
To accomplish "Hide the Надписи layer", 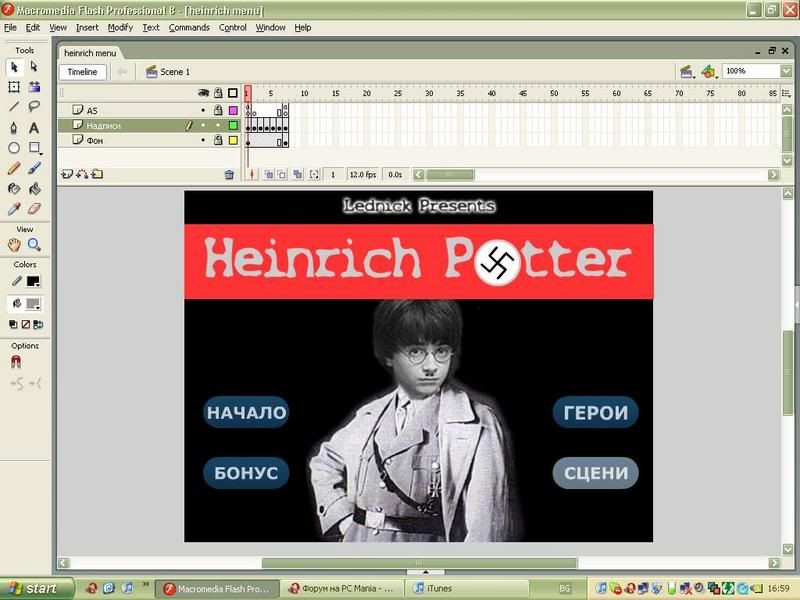I will (203, 125).
